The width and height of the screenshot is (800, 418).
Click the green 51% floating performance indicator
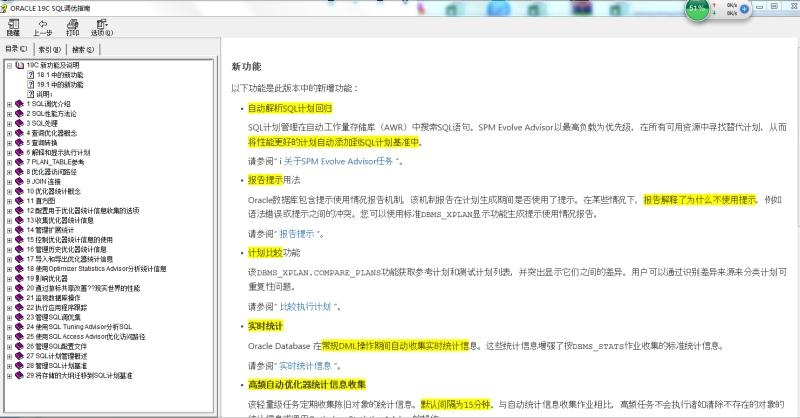[697, 9]
